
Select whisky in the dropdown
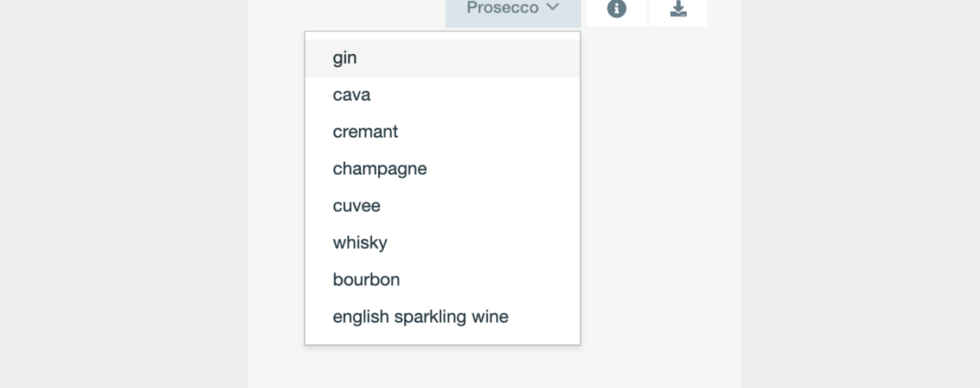[x=360, y=243]
